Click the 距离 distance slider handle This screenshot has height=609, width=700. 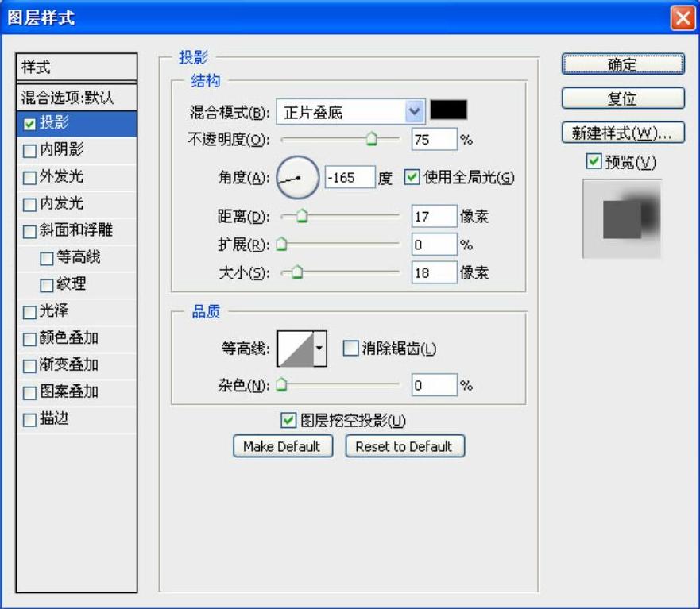tap(302, 215)
